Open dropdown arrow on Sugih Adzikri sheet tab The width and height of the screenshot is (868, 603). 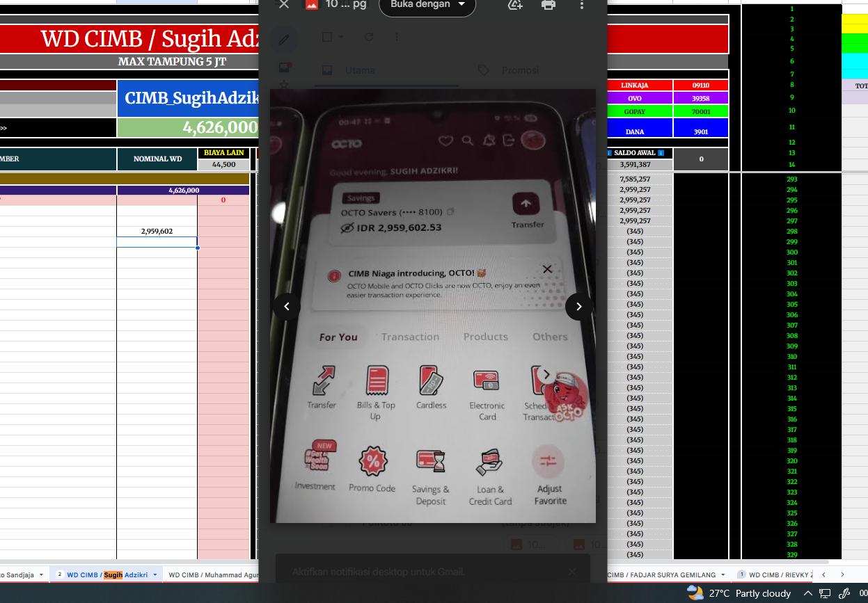coord(155,574)
